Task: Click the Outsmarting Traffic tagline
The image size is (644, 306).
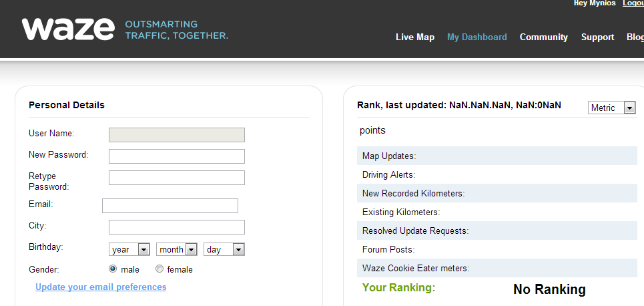Action: coord(177,29)
